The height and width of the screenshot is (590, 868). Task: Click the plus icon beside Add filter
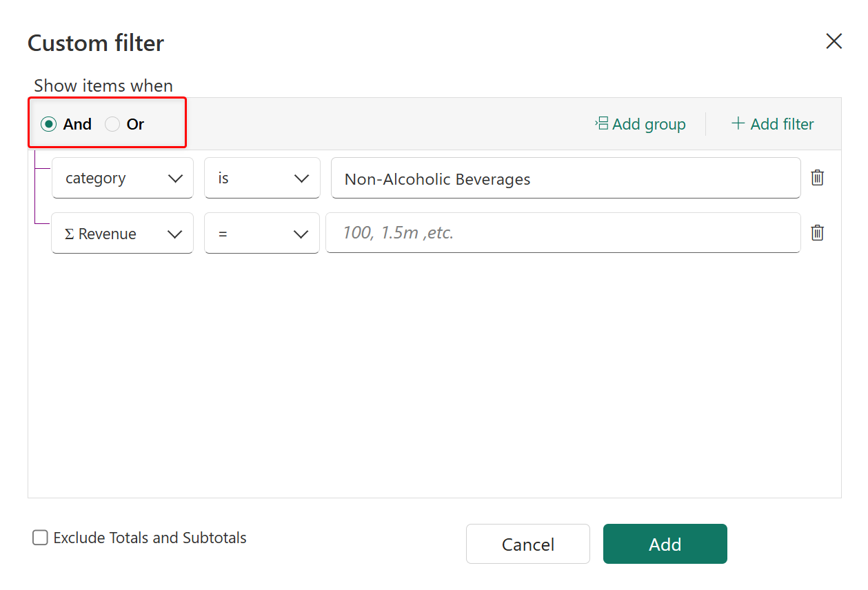tap(738, 123)
